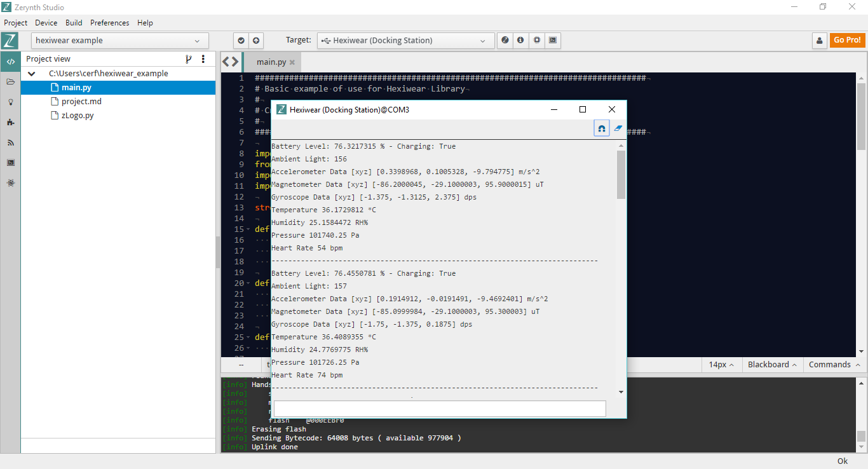
Task: Click the chip virtualize device icon
Action: (x=537, y=40)
